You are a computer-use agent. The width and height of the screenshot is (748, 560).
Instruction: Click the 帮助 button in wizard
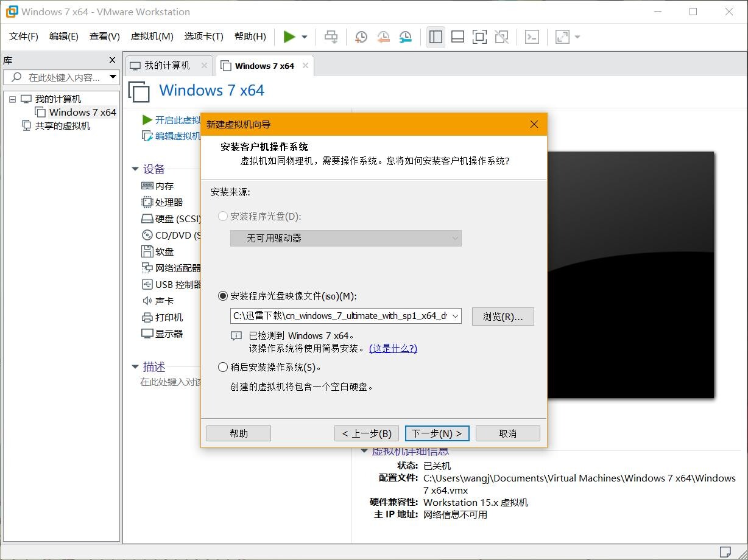click(239, 433)
